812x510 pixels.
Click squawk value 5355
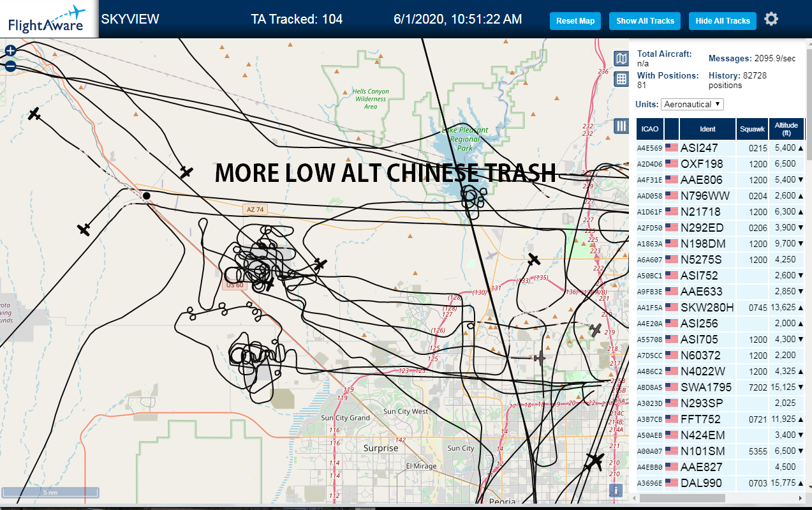758,451
